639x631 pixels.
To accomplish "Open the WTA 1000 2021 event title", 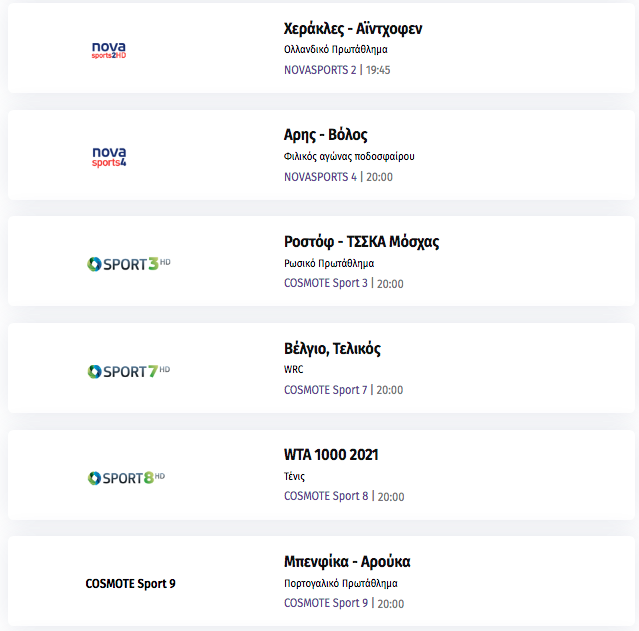I will tap(331, 454).
